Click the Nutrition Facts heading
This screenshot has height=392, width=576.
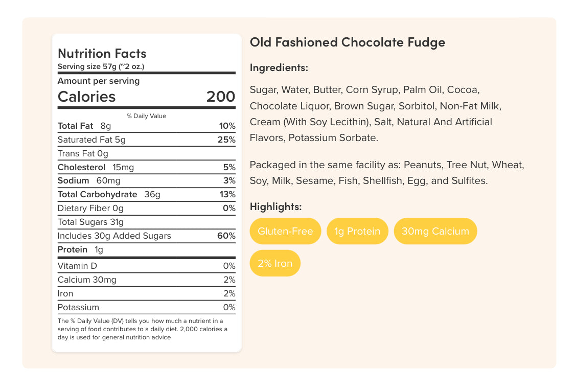coord(102,53)
